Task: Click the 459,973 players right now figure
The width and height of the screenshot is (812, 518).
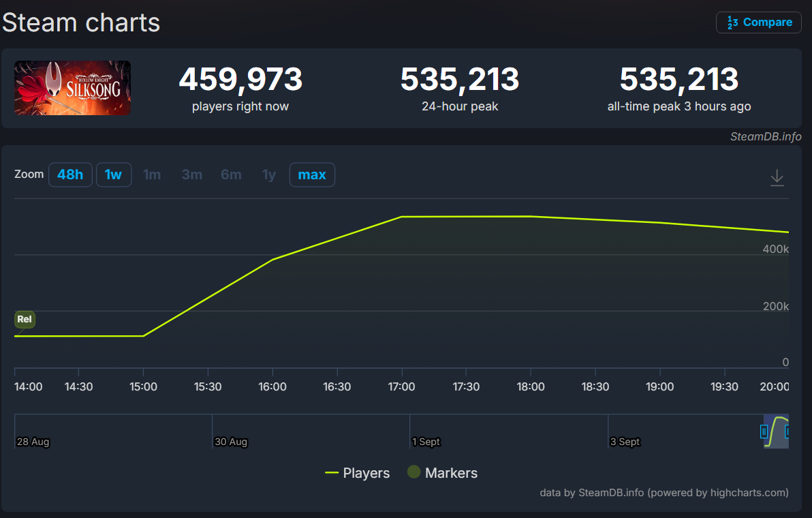Action: (240, 79)
